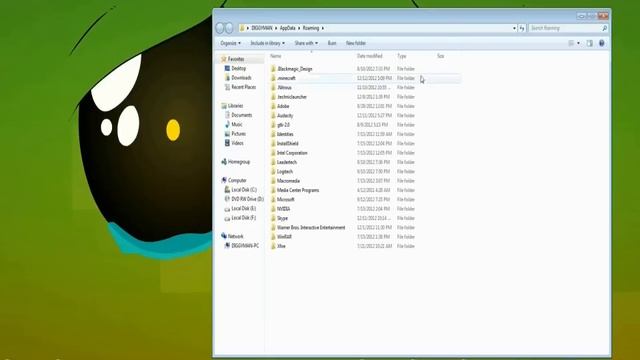This screenshot has width=640, height=360.
Task: Click the Downloads folder icon in sidebar
Action: point(227,78)
